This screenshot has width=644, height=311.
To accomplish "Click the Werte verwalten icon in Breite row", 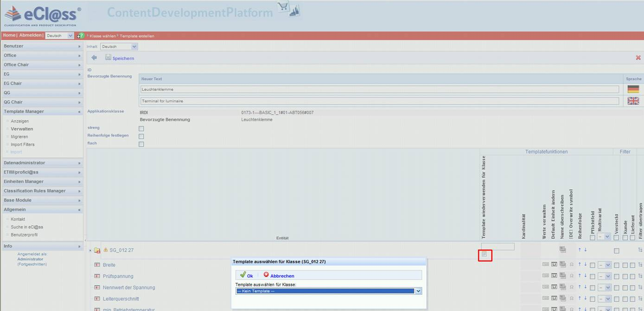I will (x=545, y=265).
